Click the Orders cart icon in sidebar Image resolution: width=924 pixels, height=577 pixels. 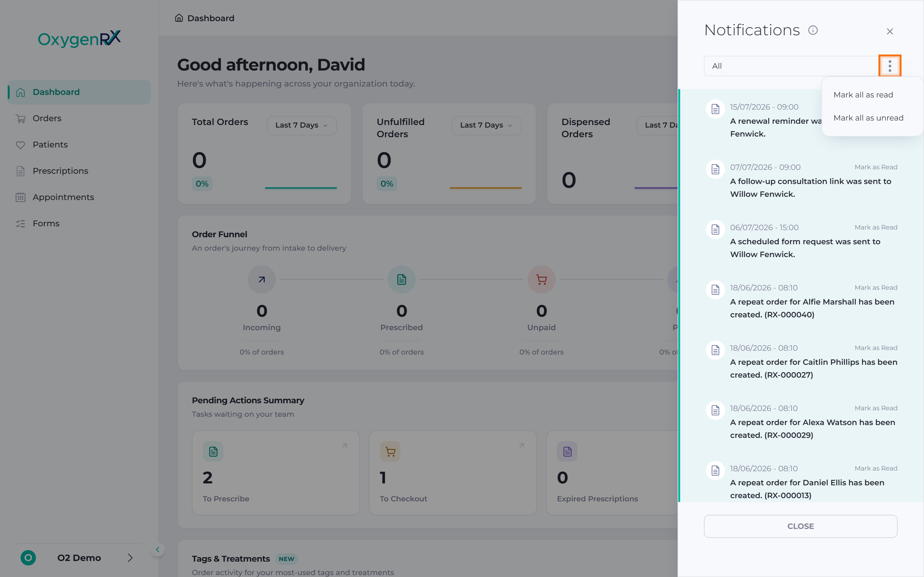[x=21, y=118]
